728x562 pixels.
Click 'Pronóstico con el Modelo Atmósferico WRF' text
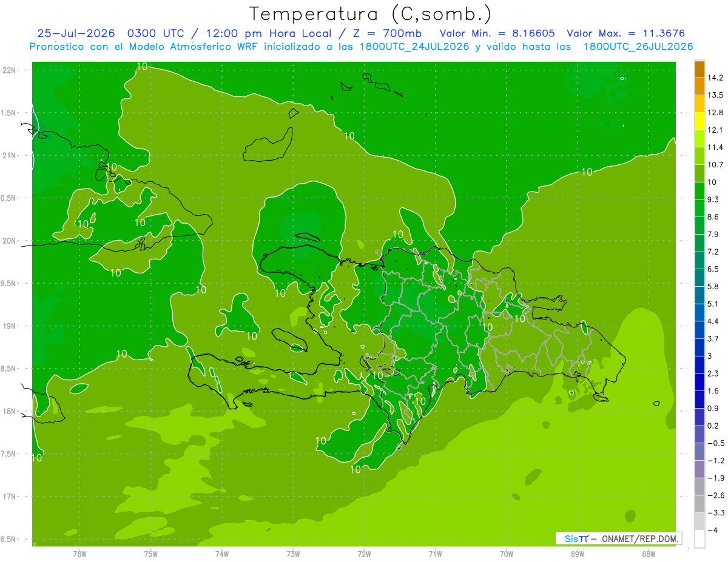[x=144, y=47]
